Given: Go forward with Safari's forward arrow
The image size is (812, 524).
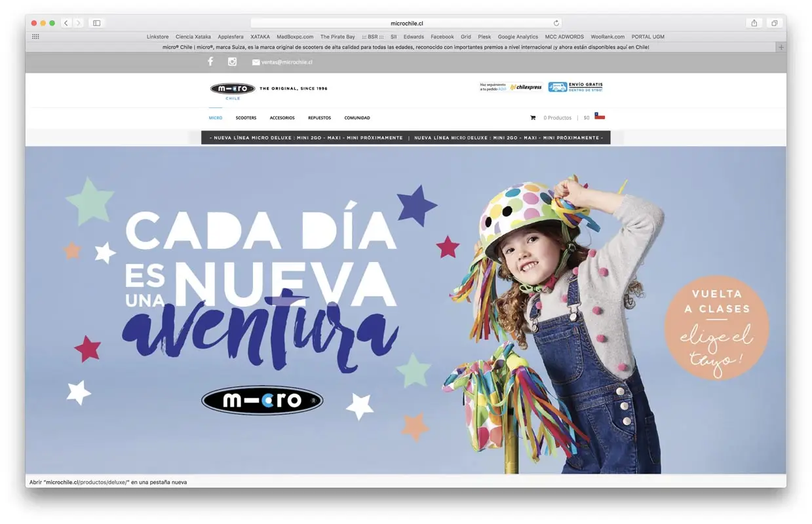Looking at the screenshot, I should pyautogui.click(x=79, y=23).
